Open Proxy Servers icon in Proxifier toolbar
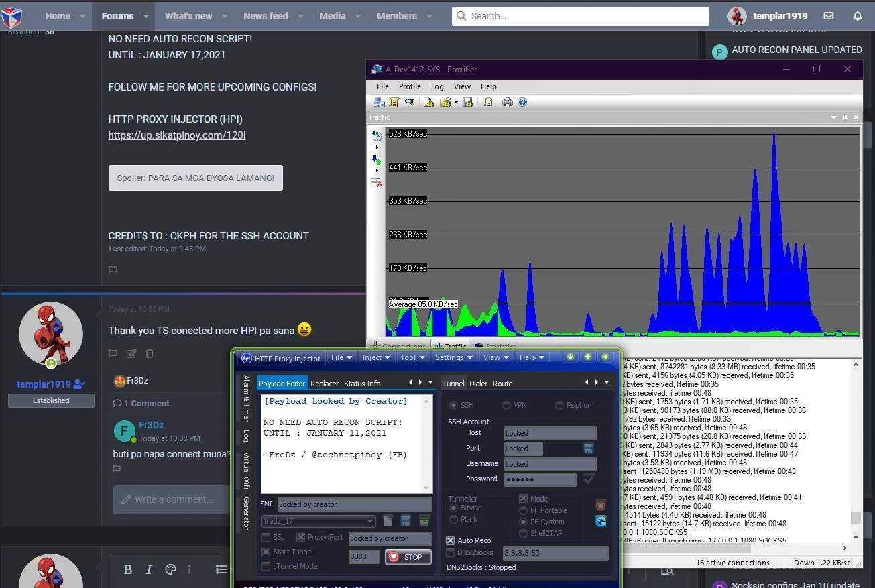Image resolution: width=875 pixels, height=588 pixels. [380, 102]
